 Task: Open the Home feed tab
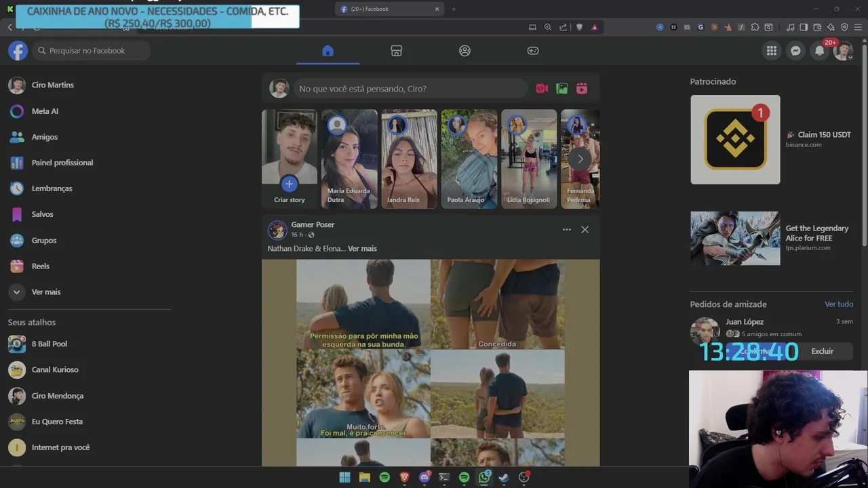[x=328, y=51]
